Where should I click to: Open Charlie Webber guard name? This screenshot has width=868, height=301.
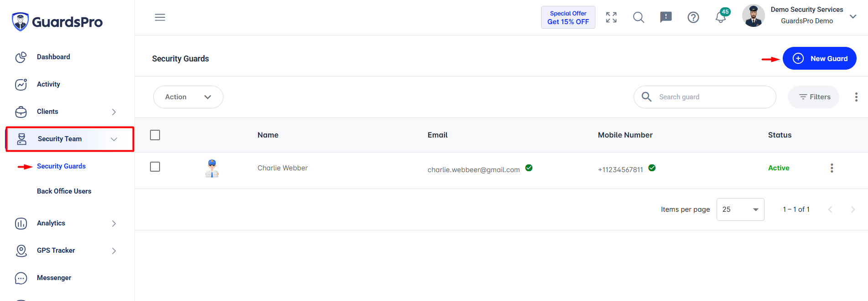pyautogui.click(x=283, y=168)
